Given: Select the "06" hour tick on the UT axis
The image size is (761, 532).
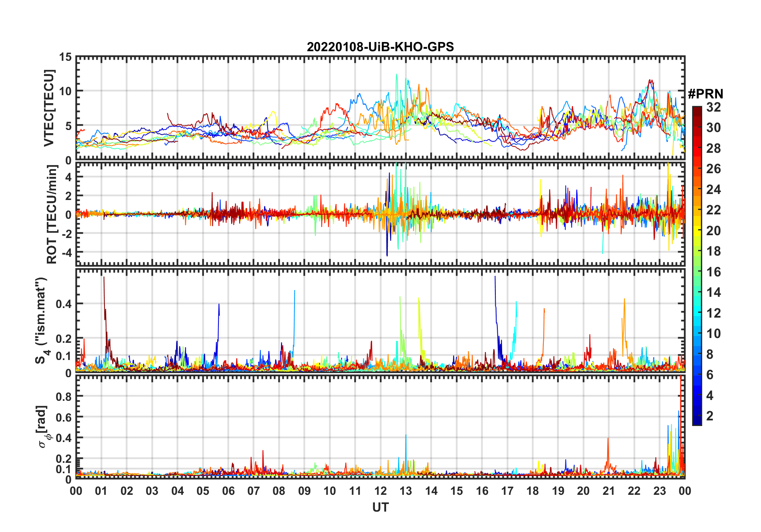Looking at the screenshot, I should click(228, 491).
